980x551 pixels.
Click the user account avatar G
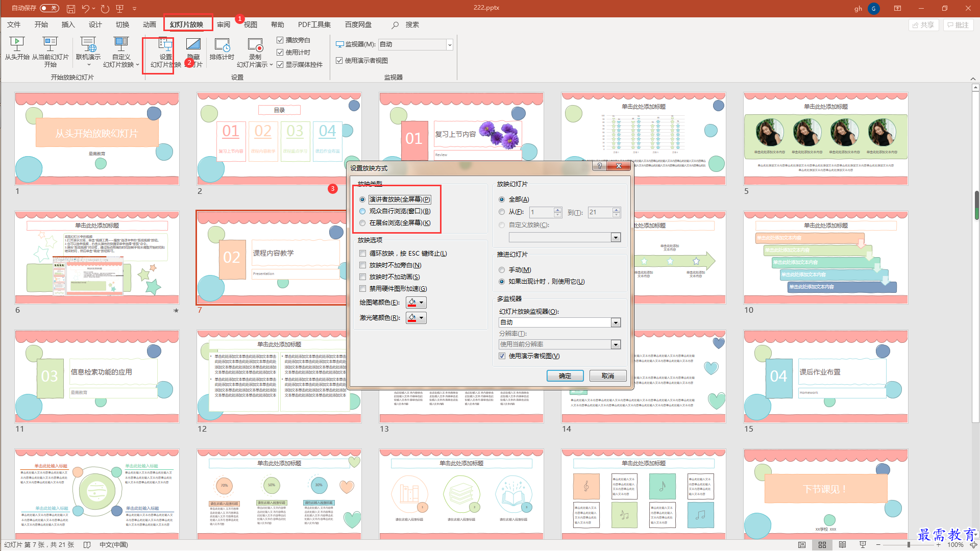point(873,9)
